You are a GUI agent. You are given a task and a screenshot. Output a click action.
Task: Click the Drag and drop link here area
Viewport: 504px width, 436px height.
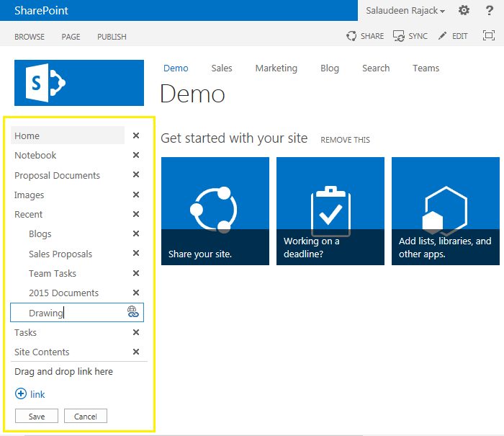(x=63, y=372)
